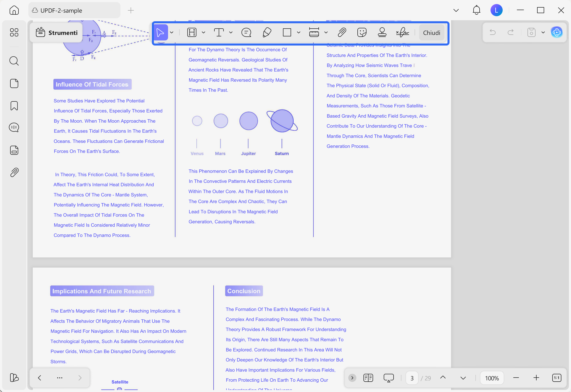Click the Chiudi button

click(432, 33)
